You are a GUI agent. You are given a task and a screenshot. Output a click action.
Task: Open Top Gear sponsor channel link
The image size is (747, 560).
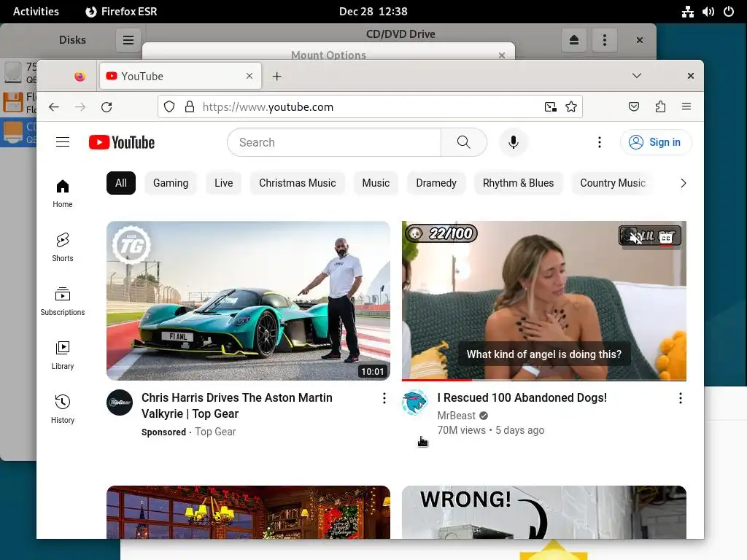(x=215, y=432)
